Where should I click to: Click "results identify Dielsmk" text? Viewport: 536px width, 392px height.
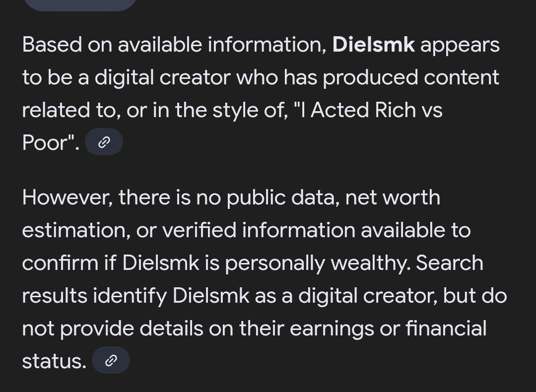135,296
